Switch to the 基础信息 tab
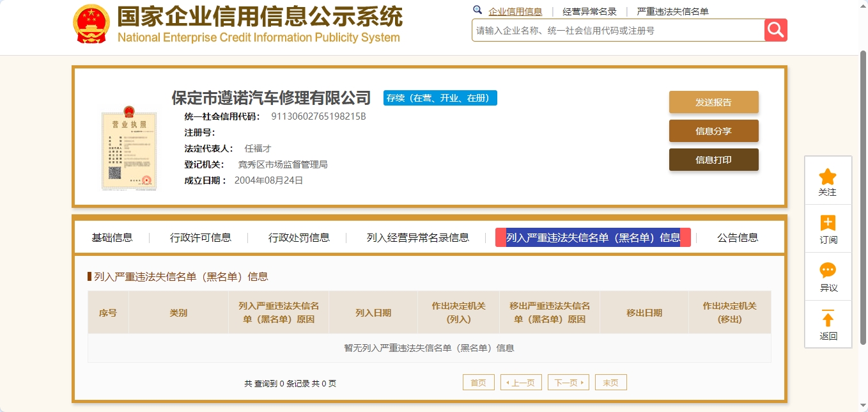The height and width of the screenshot is (412, 868). tap(112, 237)
